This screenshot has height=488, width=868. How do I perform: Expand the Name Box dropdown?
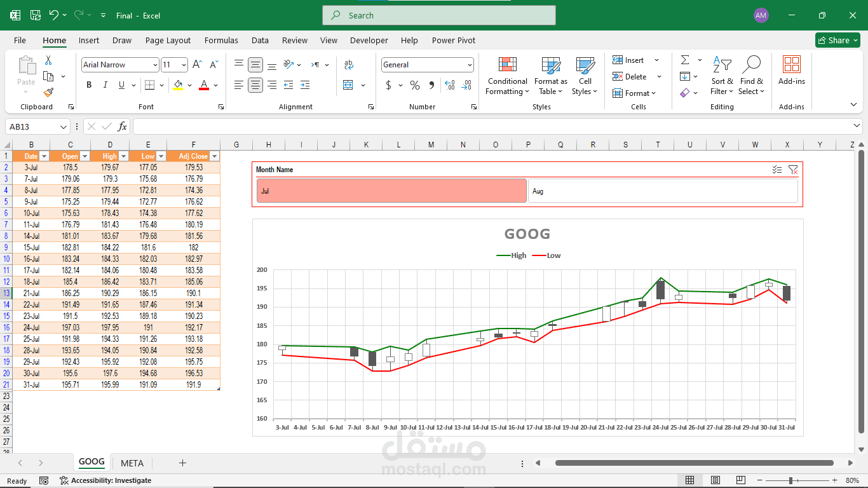click(x=64, y=126)
